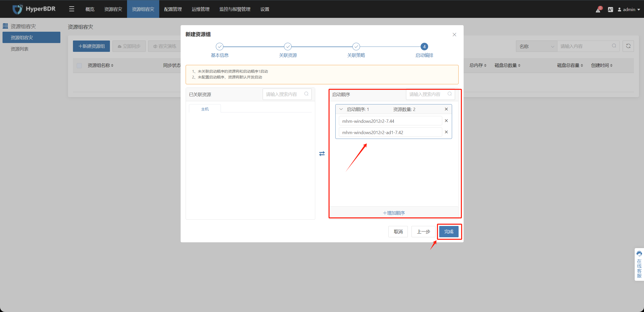Collapse the 启动顺序: 1 group chevron
Viewport: 644px width, 312px height.
[341, 109]
